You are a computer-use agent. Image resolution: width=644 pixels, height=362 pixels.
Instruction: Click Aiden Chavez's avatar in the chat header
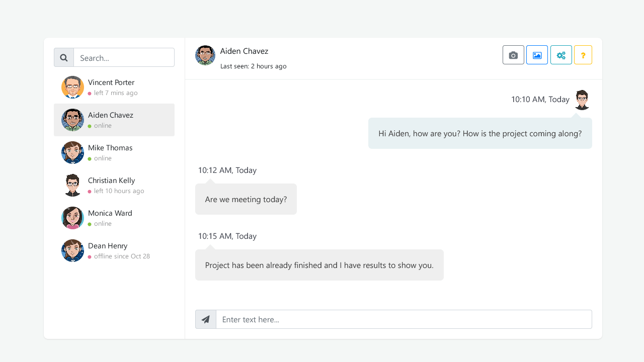205,55
